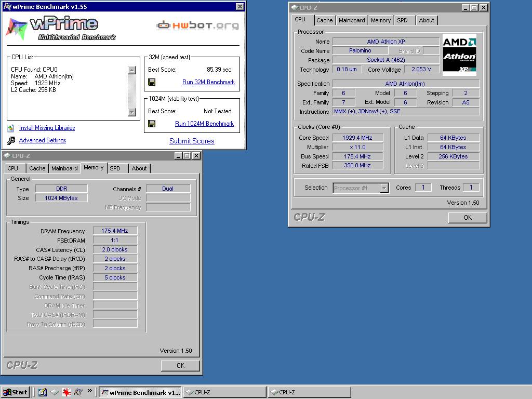
Task: Click Submit Scores link
Action: click(192, 141)
